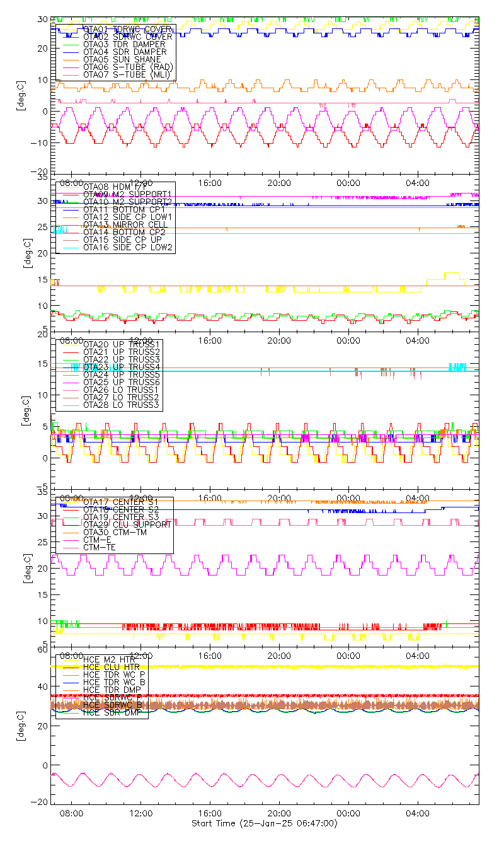The image size is (504, 851).
Task: Select the OTA10 M2 SUPPORT2 legend label
Action: point(127,202)
